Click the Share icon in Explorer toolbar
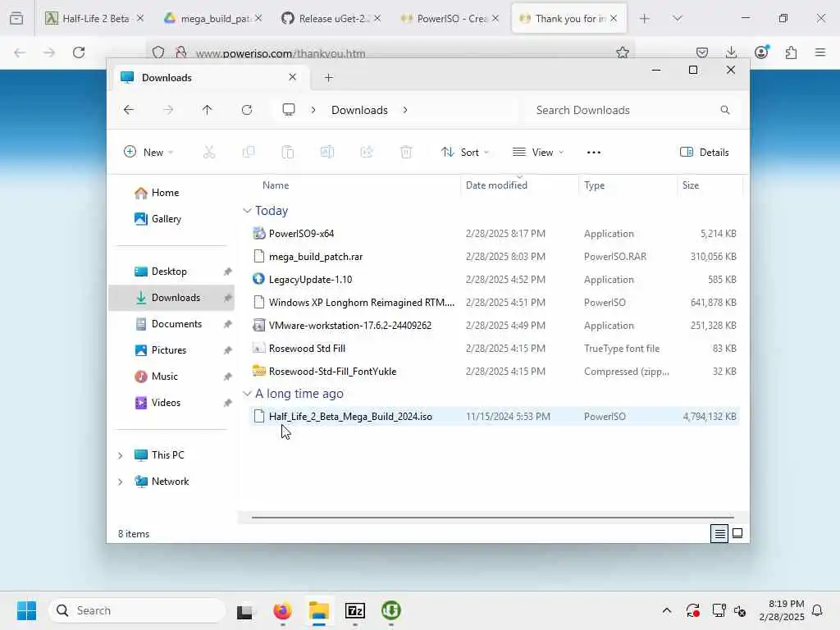The height and width of the screenshot is (630, 840). (367, 152)
